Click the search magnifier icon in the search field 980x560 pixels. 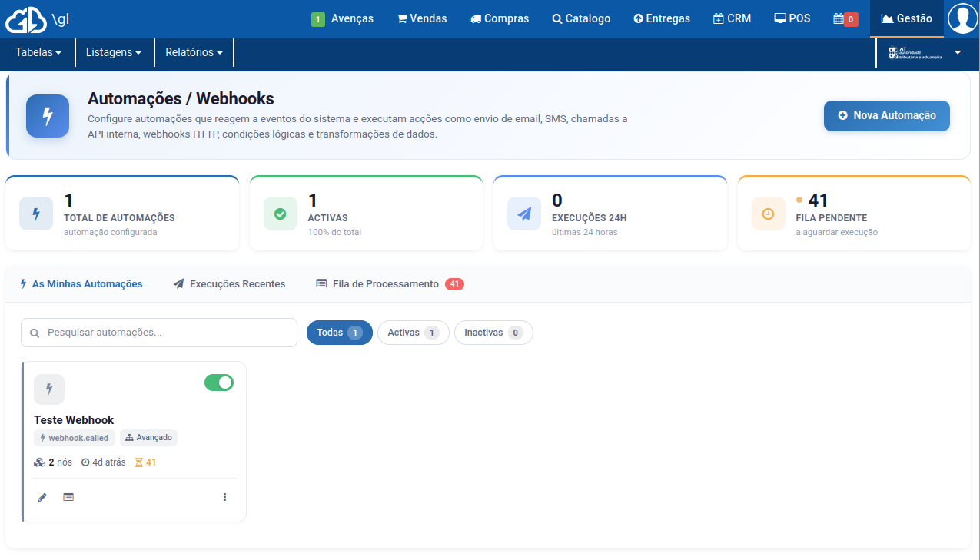[35, 333]
